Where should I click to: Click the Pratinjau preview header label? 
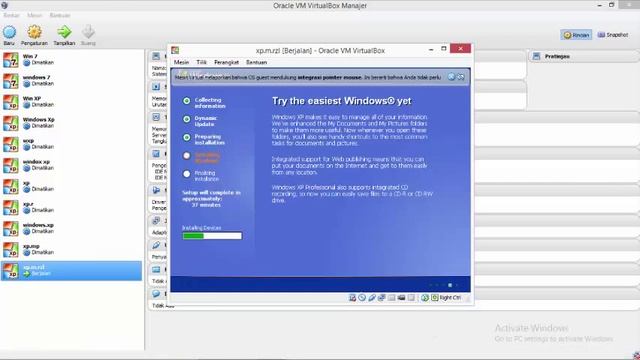click(x=557, y=56)
